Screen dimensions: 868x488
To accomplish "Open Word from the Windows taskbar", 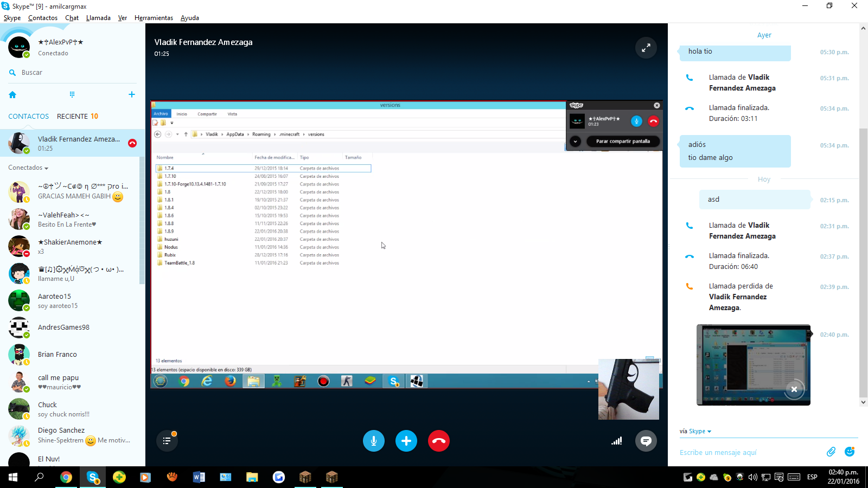I will tap(199, 477).
